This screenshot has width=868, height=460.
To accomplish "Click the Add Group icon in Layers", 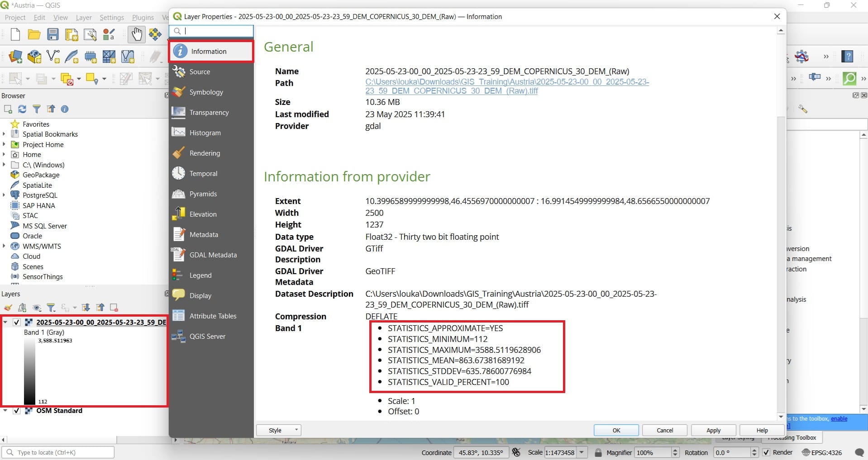I will (22, 308).
